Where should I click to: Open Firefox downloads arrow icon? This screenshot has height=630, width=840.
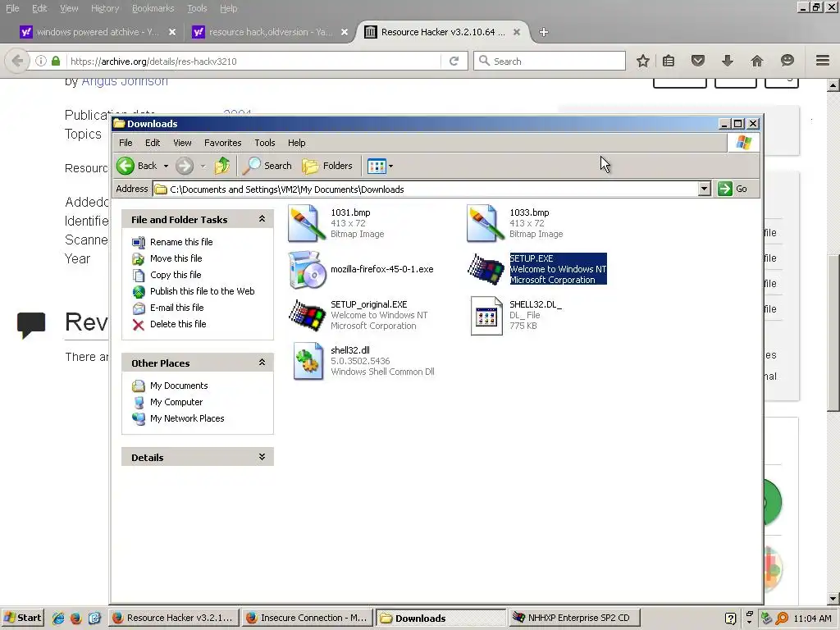[x=727, y=61]
